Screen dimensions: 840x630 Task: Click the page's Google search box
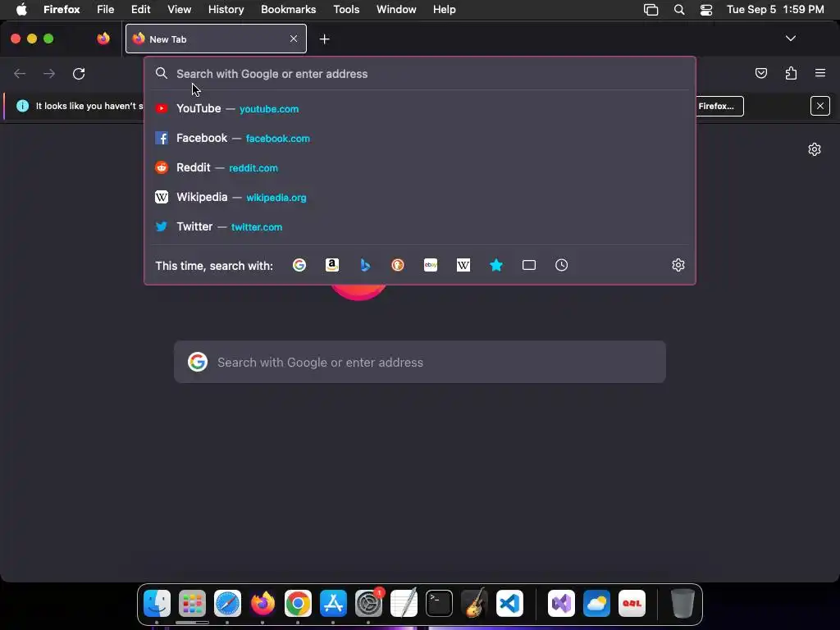420,362
